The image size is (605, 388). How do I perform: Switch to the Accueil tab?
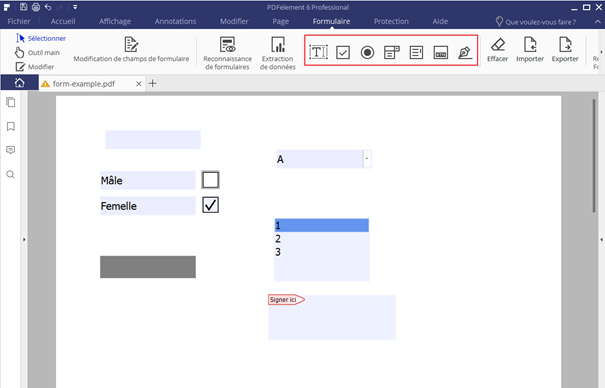[x=63, y=21]
